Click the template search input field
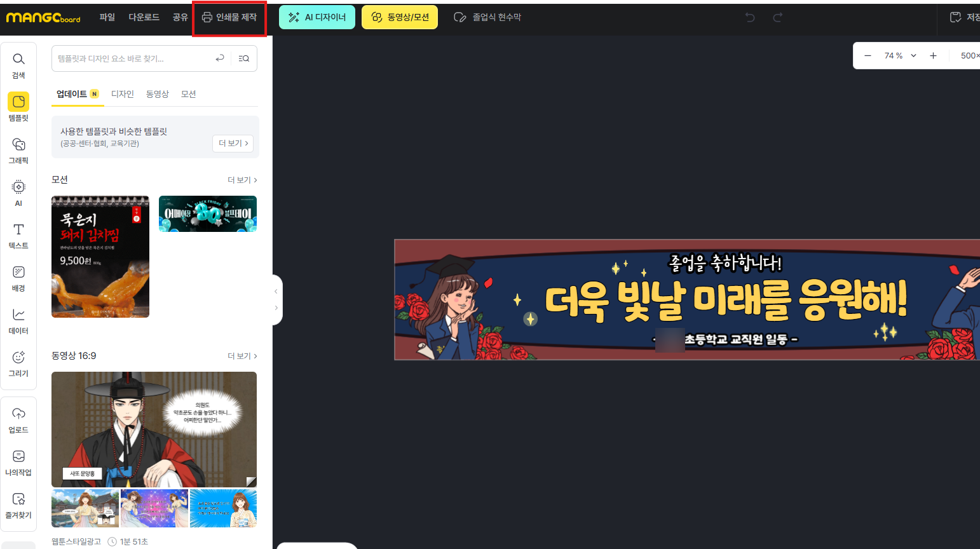This screenshot has width=980, height=549. coord(133,58)
